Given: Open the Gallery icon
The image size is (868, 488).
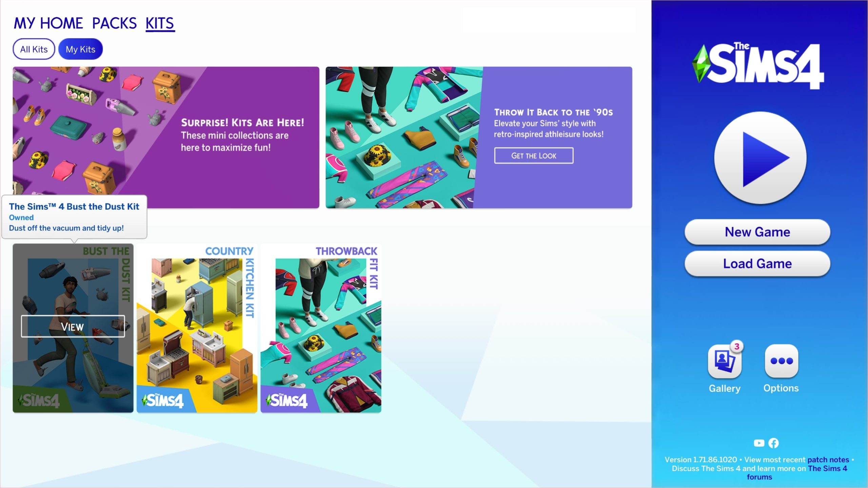Looking at the screenshot, I should pos(724,361).
